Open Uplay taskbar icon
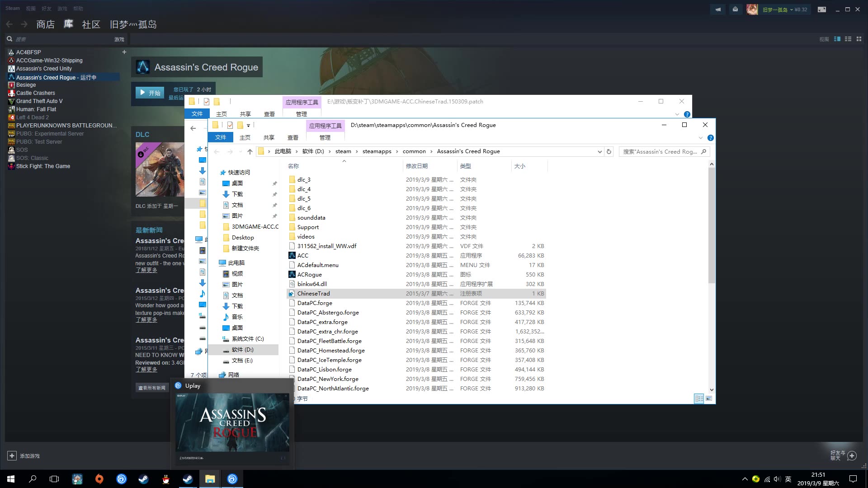The image size is (868, 488). tap(232, 479)
